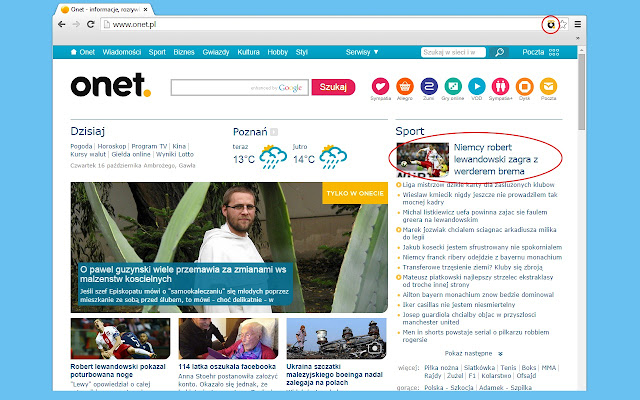
Task: Close the Onet browser tab
Action: pyautogui.click(x=146, y=9)
